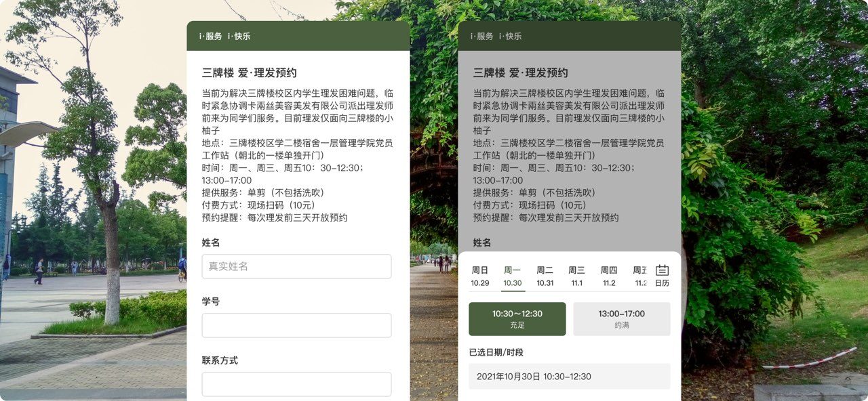Viewport: 868px width, 401px height.
Task: Click the 真实姓名 name input field
Action: tap(296, 266)
